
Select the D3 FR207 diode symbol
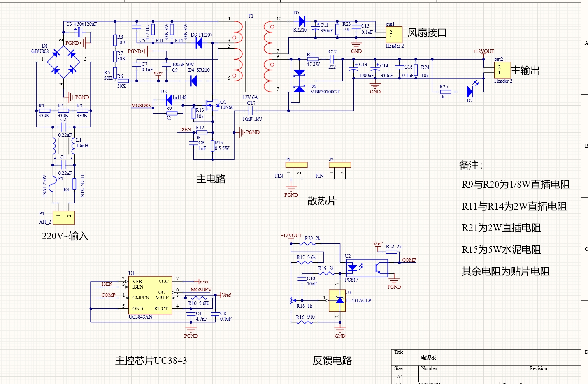(199, 43)
